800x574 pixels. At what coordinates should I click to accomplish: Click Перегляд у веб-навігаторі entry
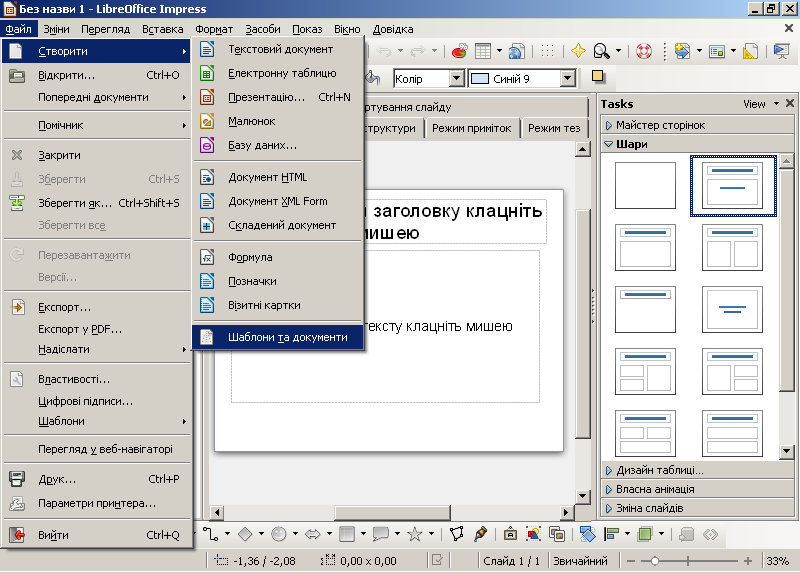[x=97, y=450]
